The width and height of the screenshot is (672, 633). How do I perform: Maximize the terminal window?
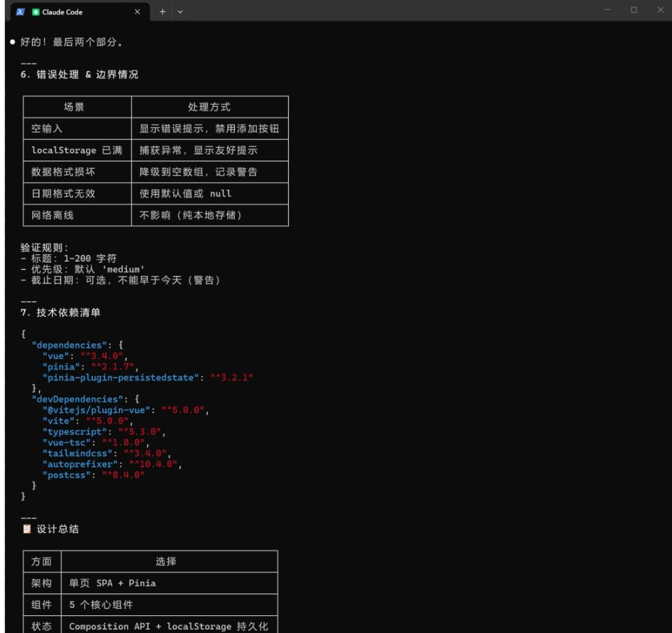tap(634, 10)
